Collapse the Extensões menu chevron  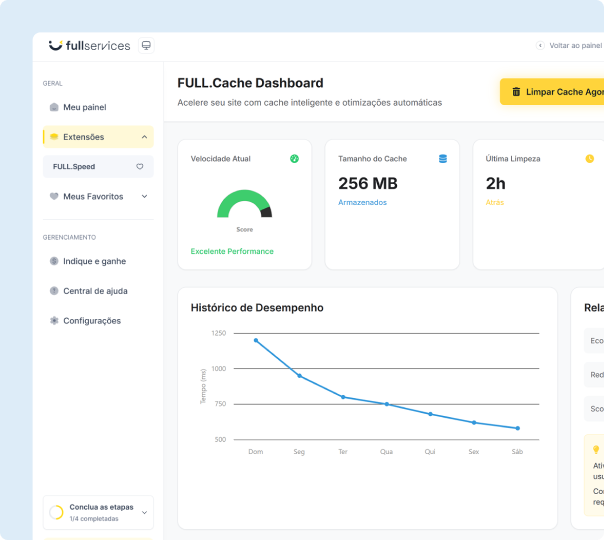[x=144, y=137]
